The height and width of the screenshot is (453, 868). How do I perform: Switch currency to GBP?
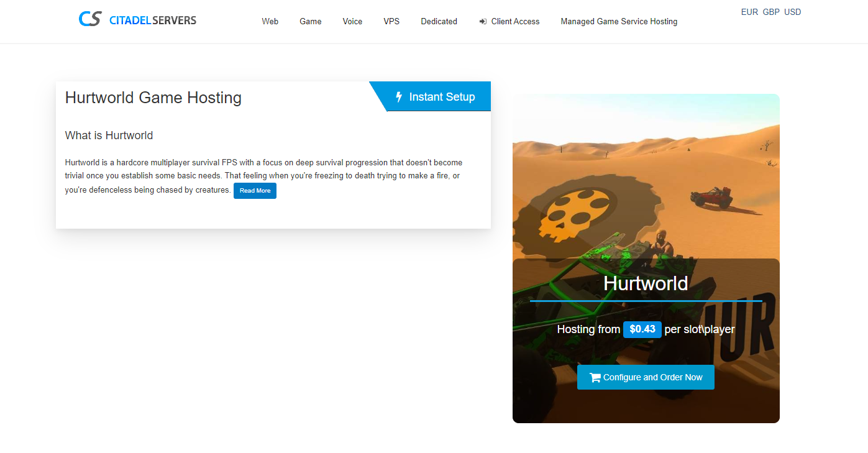tap(771, 12)
